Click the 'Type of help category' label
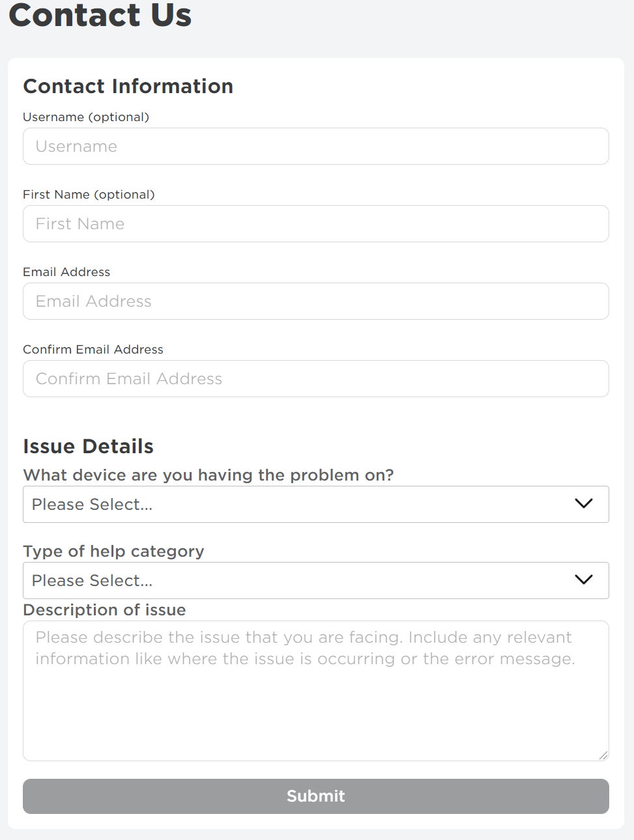Image resolution: width=634 pixels, height=840 pixels. pos(113,552)
